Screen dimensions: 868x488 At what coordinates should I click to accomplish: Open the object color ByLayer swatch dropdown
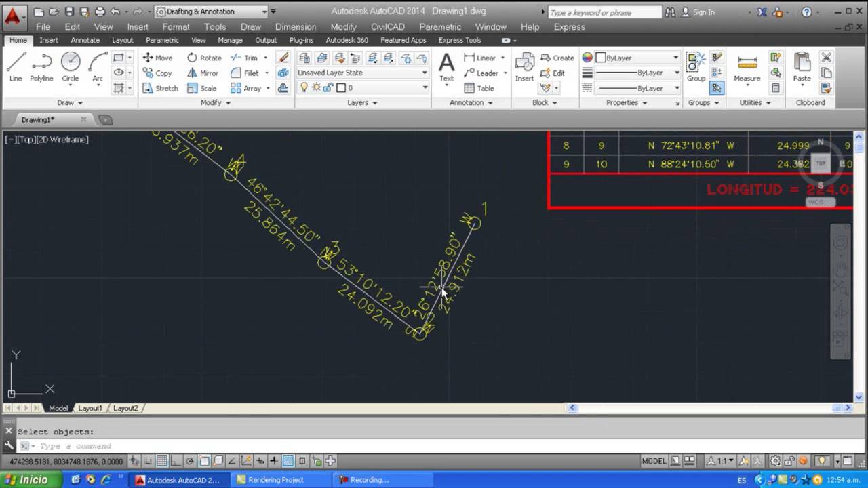pos(637,58)
